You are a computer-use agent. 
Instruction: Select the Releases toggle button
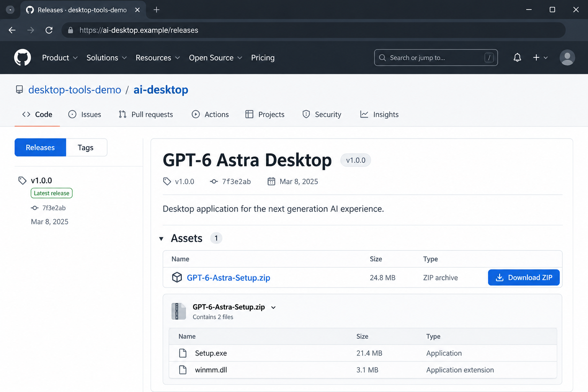pos(40,147)
